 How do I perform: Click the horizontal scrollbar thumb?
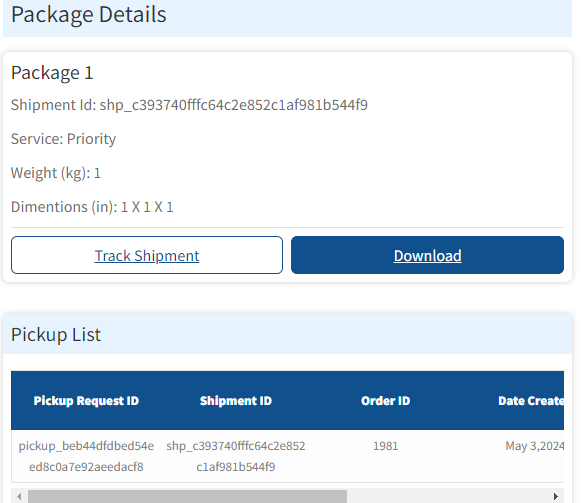[187, 496]
